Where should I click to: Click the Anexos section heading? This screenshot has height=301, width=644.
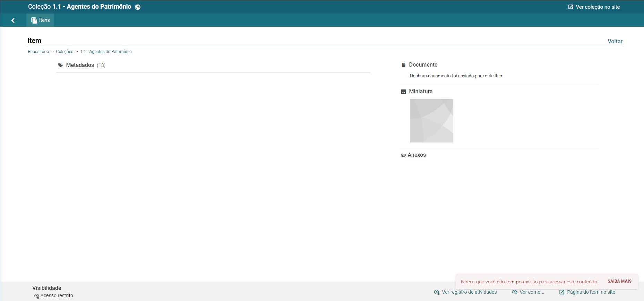point(417,155)
